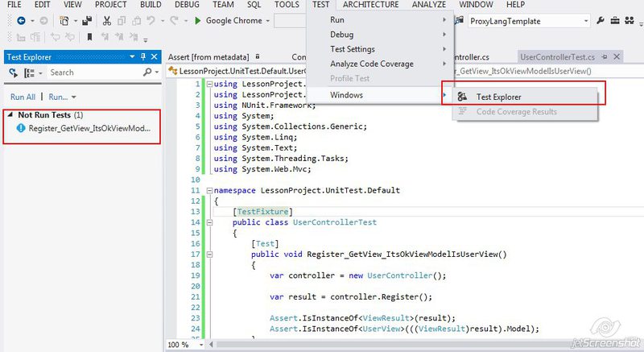
Task: Click the decrease indent icon
Action: coord(21,38)
